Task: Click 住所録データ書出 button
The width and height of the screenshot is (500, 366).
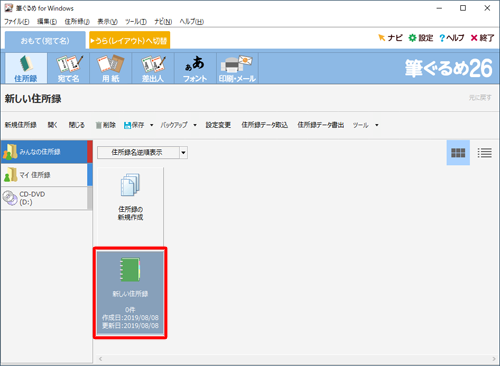Action: 321,125
